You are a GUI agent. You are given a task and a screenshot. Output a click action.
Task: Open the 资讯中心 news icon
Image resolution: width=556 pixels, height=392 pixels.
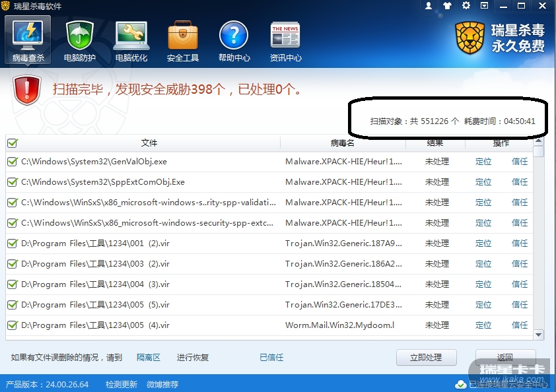(x=285, y=41)
